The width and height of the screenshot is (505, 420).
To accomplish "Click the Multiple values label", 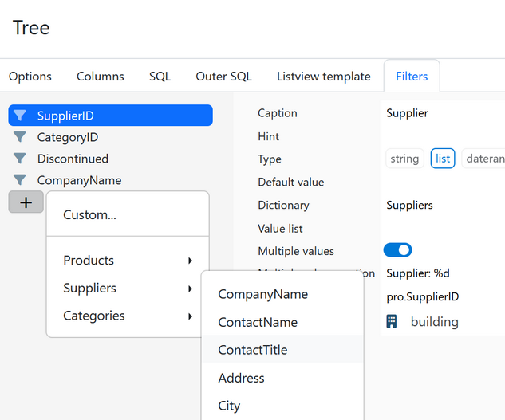I will point(296,251).
